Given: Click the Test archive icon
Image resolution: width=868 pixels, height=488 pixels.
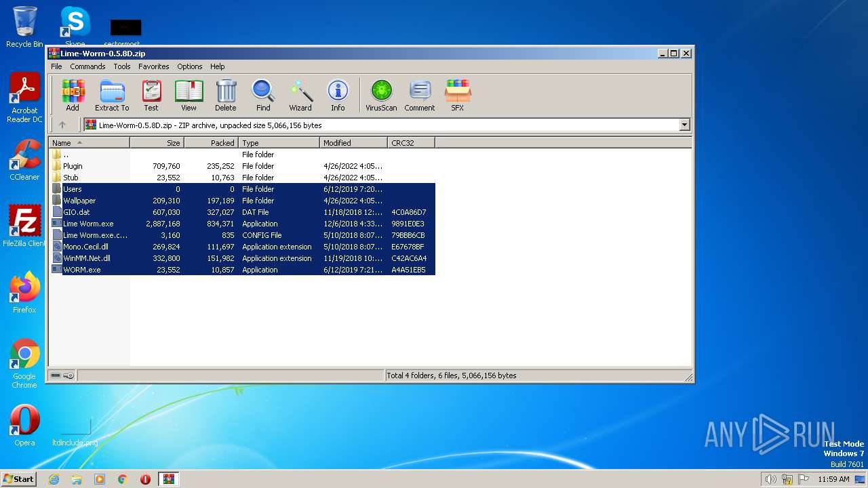Looking at the screenshot, I should [x=151, y=96].
